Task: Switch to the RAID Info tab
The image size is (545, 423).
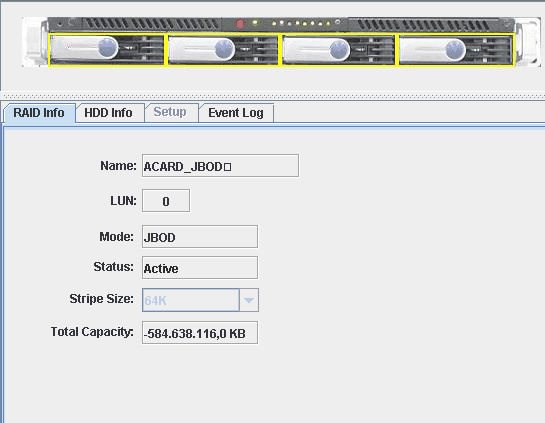Action: pyautogui.click(x=39, y=113)
